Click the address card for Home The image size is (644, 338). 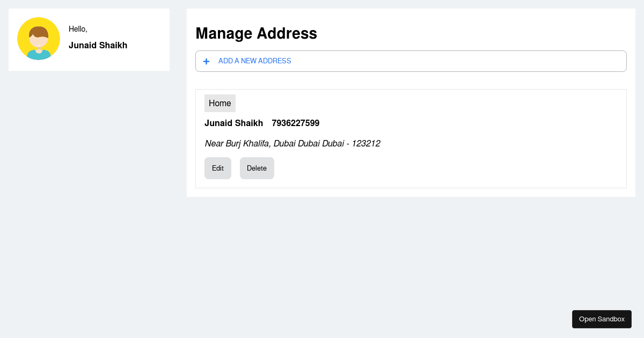[x=411, y=138]
